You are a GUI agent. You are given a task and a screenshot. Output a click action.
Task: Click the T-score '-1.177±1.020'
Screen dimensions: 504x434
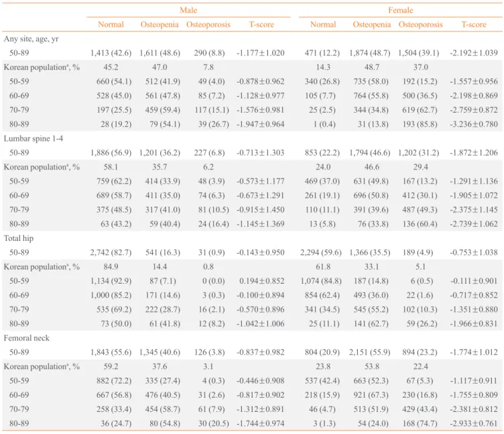261,53
